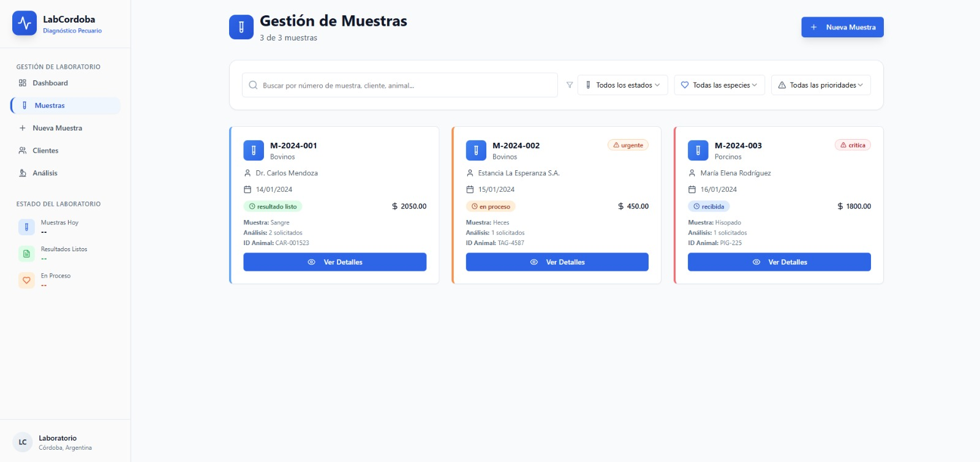Click the dollar icon next to 450.00
The width and height of the screenshot is (980, 462).
[621, 206]
